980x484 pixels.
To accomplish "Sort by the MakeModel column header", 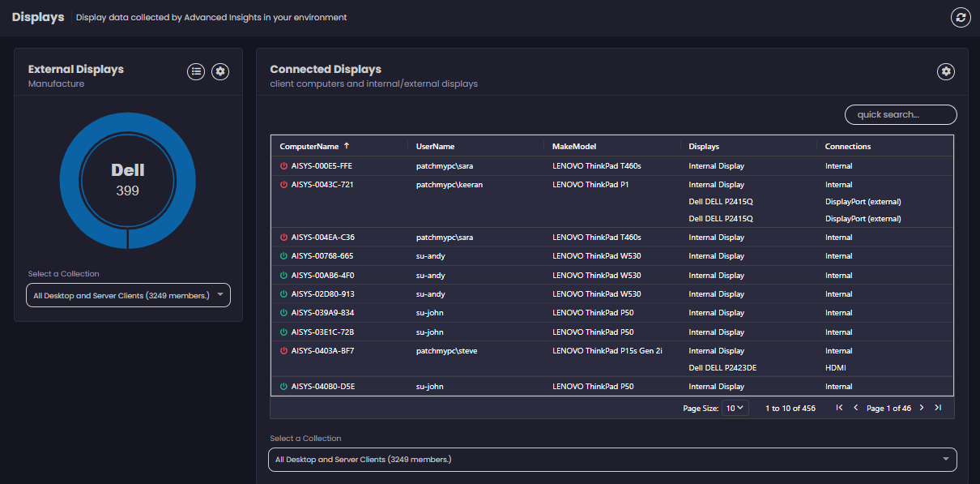I will click(x=574, y=147).
